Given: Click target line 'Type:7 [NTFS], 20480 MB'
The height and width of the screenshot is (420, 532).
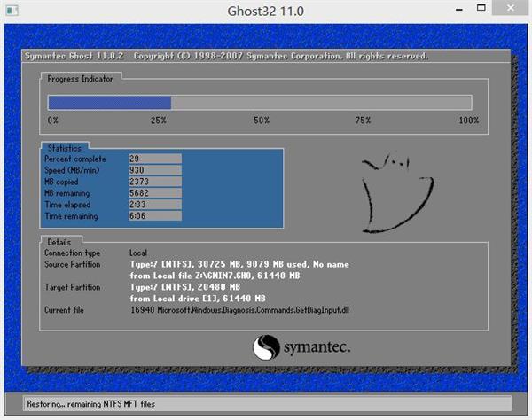Looking at the screenshot, I should point(185,287).
